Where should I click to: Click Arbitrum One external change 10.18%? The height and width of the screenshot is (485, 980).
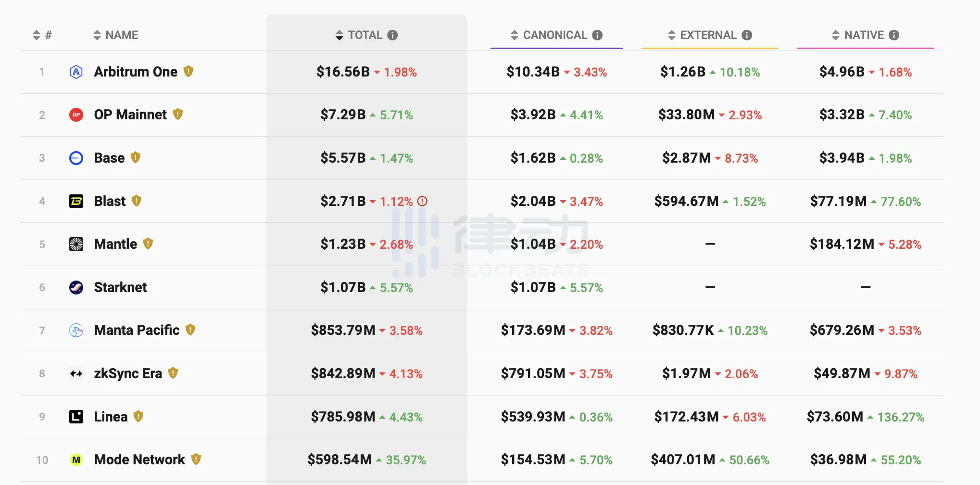coord(740,73)
